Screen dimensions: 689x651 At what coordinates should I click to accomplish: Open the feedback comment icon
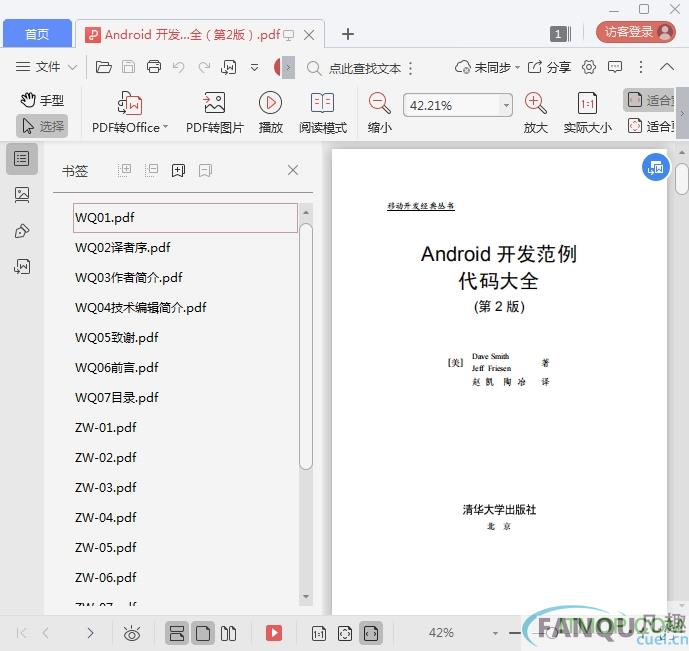point(615,67)
